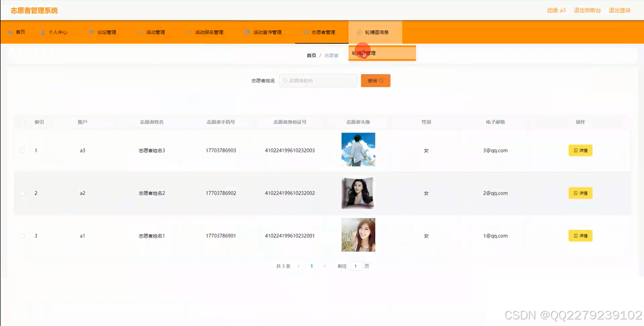Click the icon beside 活动管理 nav item

pyautogui.click(x=140, y=31)
